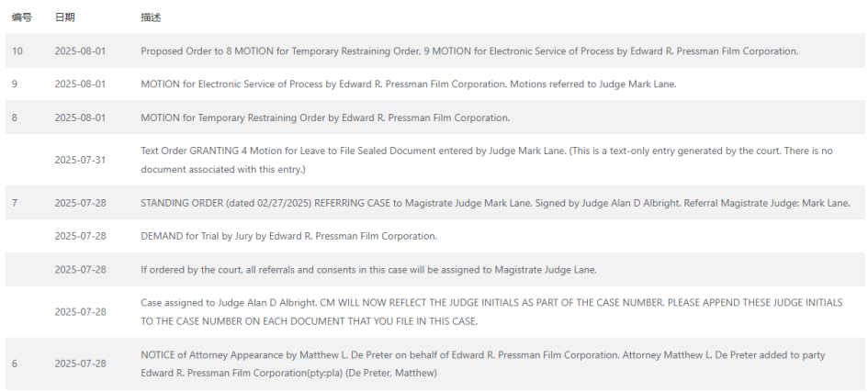This screenshot has width=868, height=392.
Task: Click the 2025-08-01 date in row 10
Action: point(80,50)
